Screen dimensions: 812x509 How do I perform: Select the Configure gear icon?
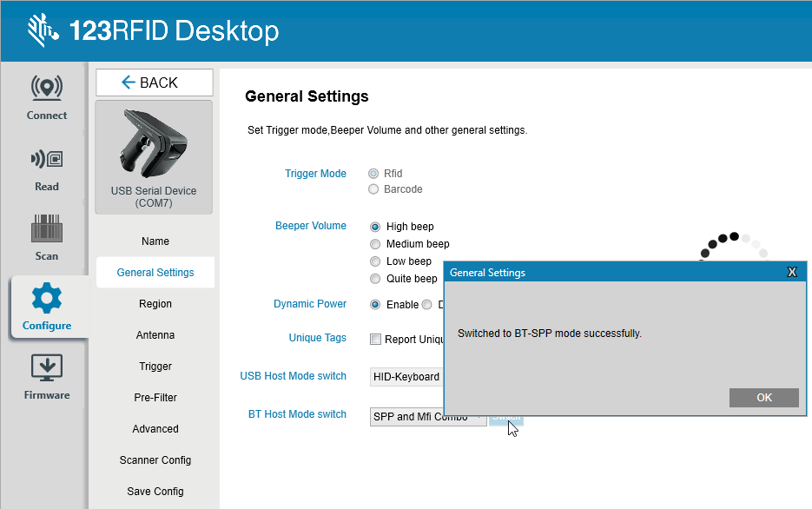pos(47,299)
